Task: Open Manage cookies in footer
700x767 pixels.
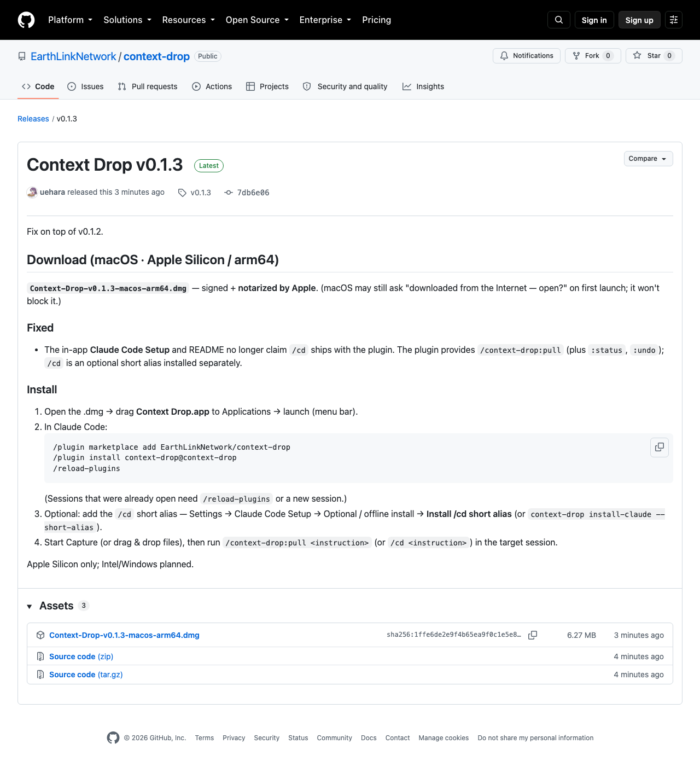Action: (444, 738)
